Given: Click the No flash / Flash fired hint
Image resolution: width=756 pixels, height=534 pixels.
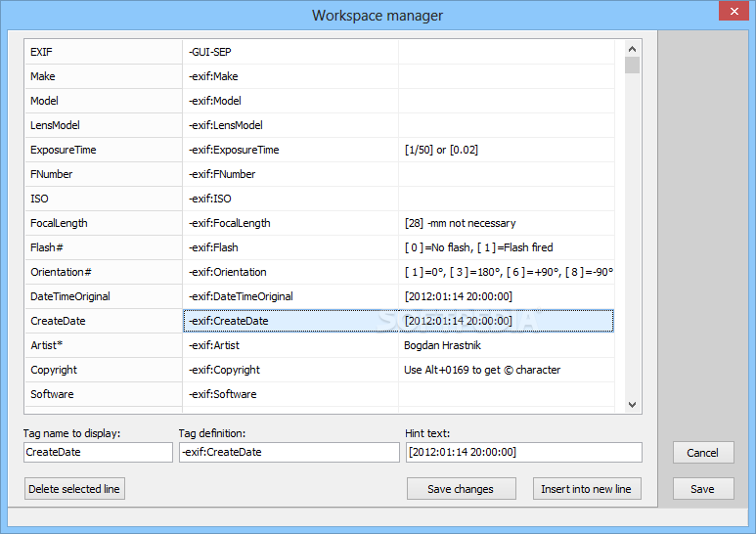Looking at the screenshot, I should point(507,247).
